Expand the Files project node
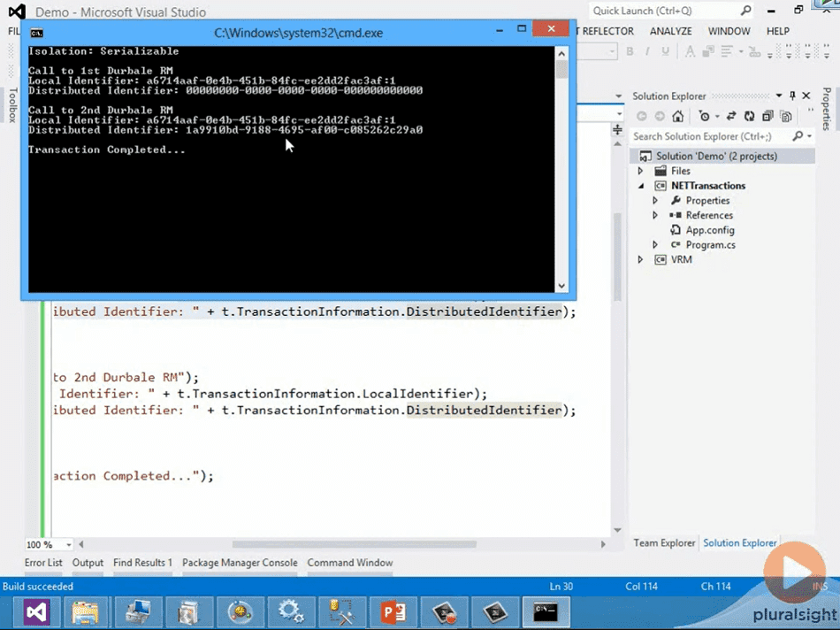Screen dimensions: 840x630 point(641,171)
